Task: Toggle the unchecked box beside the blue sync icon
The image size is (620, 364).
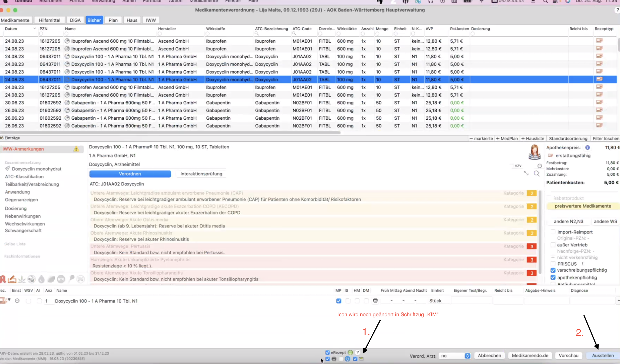Action: tap(341, 359)
